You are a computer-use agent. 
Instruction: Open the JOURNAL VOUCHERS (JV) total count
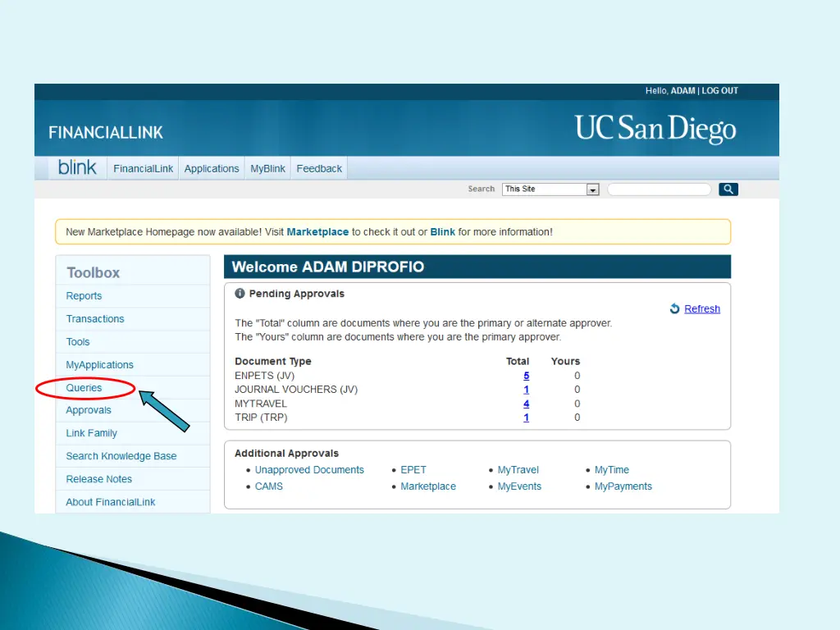pyautogui.click(x=526, y=390)
